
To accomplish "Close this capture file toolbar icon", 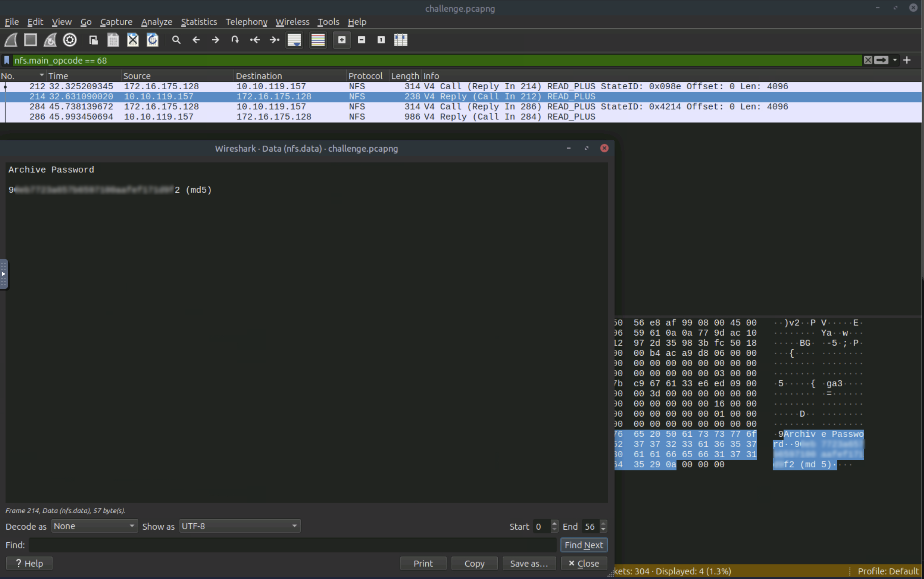I will tap(133, 40).
